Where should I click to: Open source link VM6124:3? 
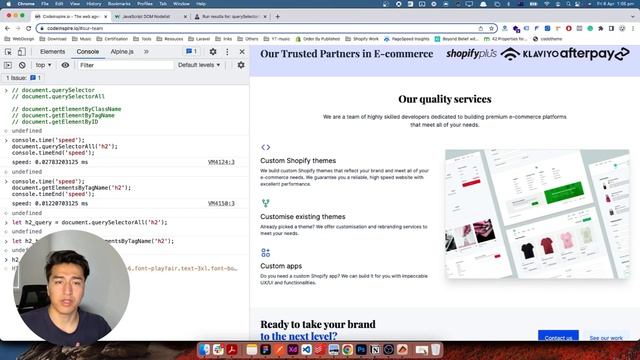click(x=221, y=162)
